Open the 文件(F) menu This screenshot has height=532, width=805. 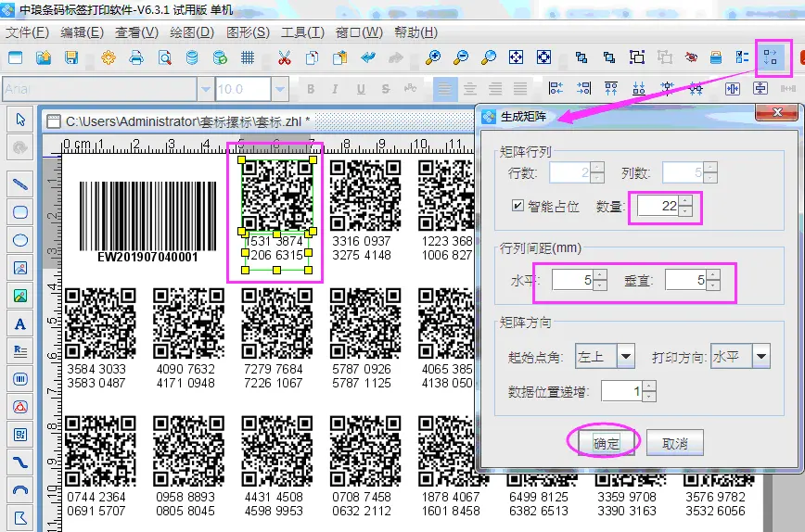click(27, 32)
